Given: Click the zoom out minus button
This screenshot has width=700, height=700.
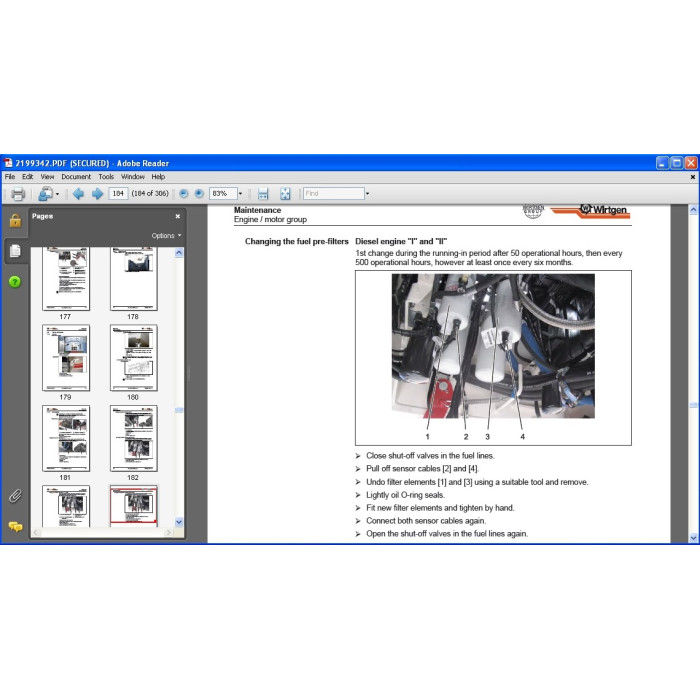Looking at the screenshot, I should click(x=183, y=193).
